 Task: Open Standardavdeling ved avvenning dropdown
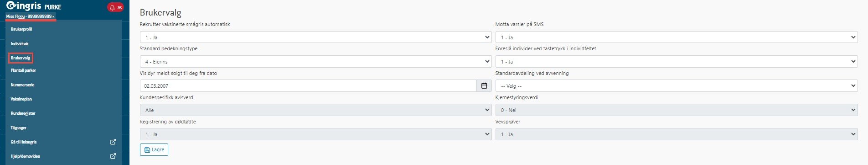click(677, 86)
